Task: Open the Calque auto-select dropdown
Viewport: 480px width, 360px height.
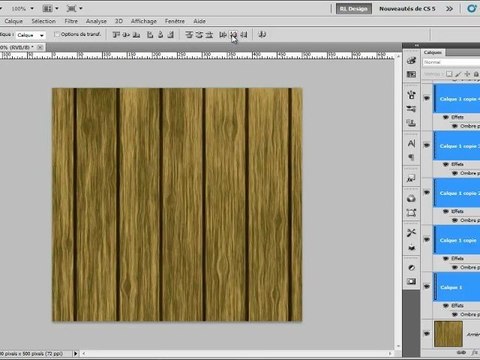Action: [x=30, y=35]
